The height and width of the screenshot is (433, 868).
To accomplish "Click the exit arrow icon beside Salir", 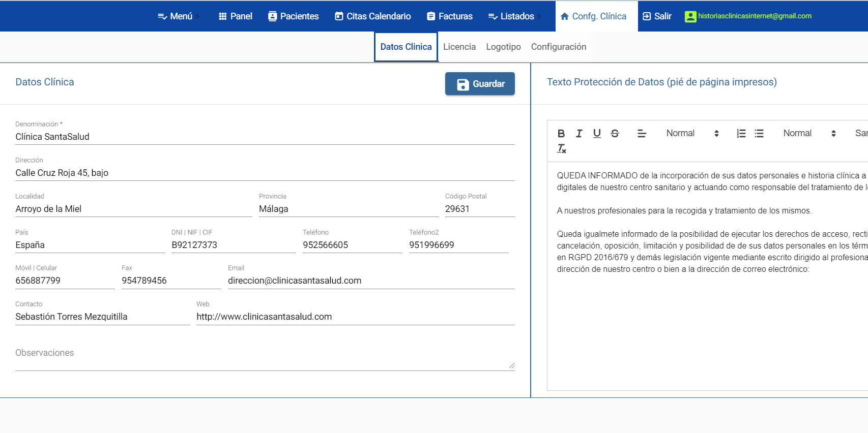I will pyautogui.click(x=647, y=16).
